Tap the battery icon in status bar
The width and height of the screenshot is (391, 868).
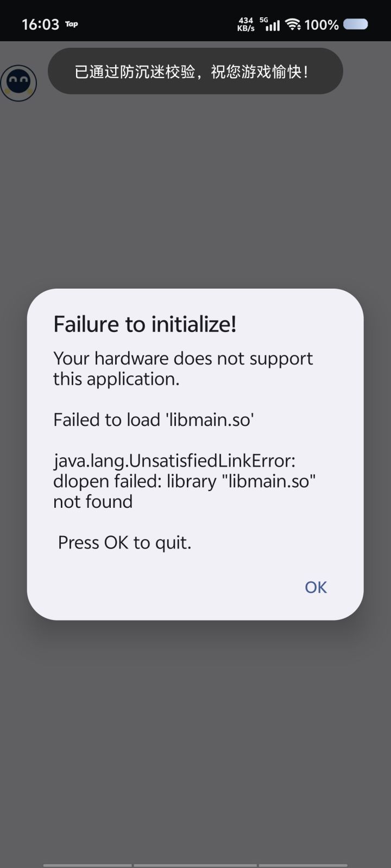pos(356,24)
